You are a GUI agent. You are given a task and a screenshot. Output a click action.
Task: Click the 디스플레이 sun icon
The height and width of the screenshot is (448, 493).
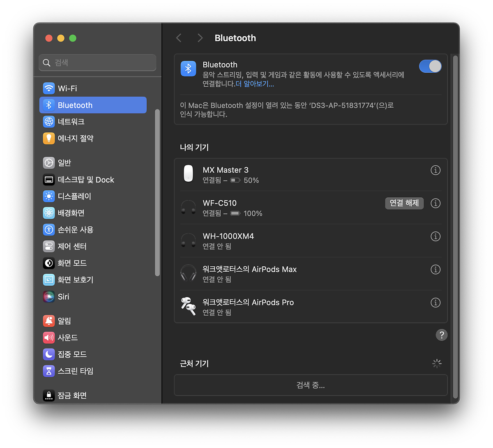tap(49, 196)
